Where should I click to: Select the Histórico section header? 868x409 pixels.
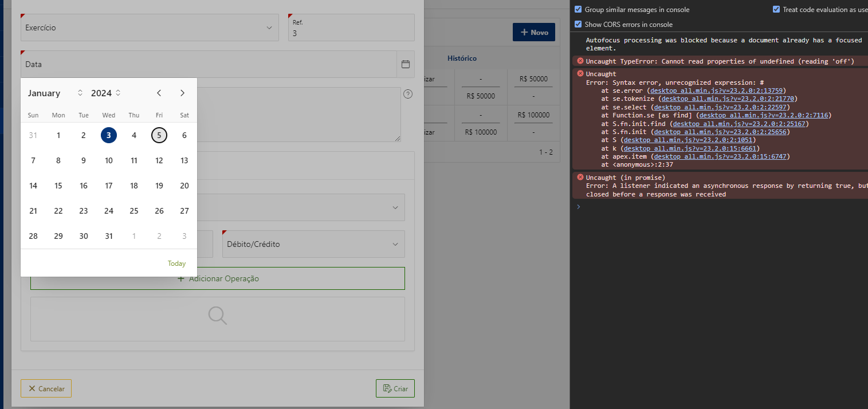[462, 58]
